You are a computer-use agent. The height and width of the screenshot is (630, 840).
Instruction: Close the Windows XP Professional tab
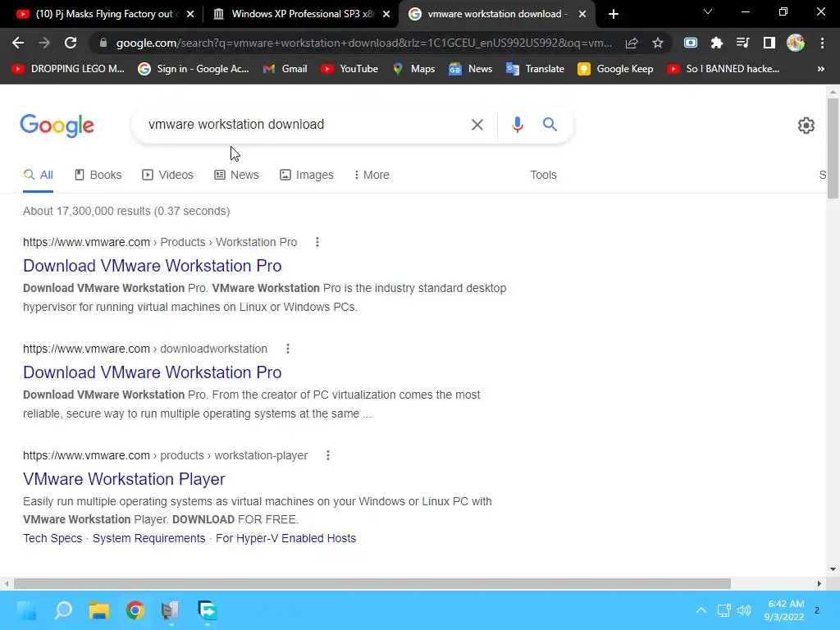[386, 14]
